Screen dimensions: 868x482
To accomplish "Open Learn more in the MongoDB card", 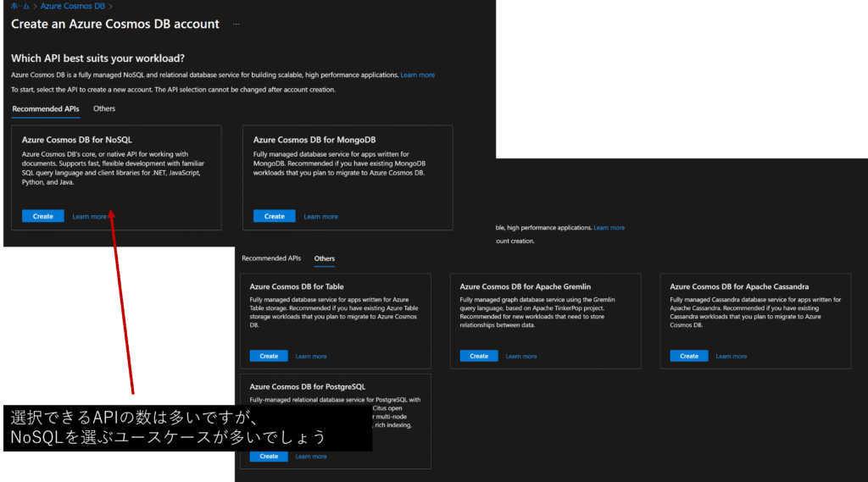I will click(x=321, y=217).
